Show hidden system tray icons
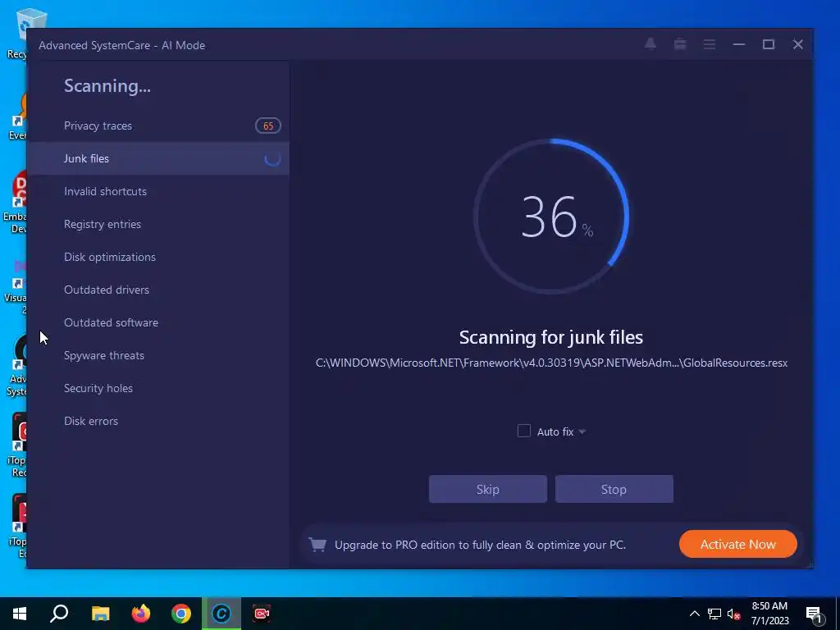The image size is (840, 630). click(x=694, y=614)
